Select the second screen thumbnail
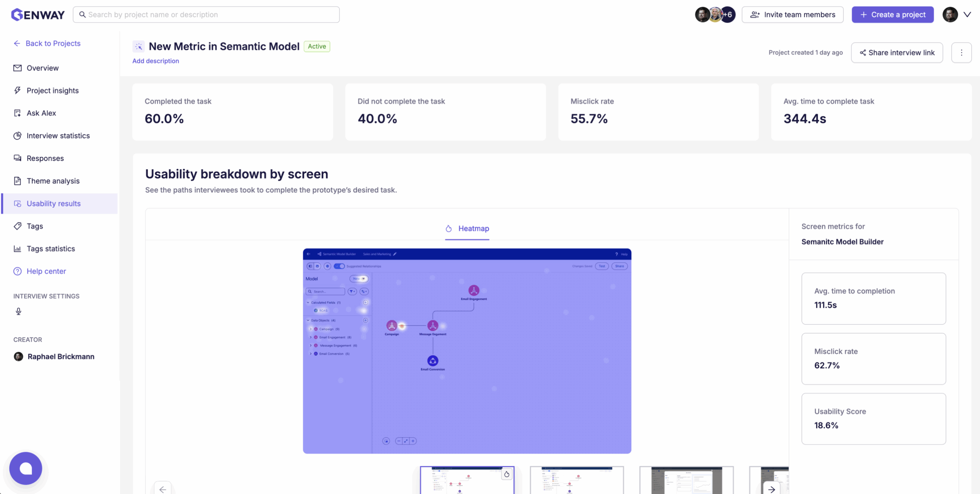980x494 pixels. click(x=577, y=480)
